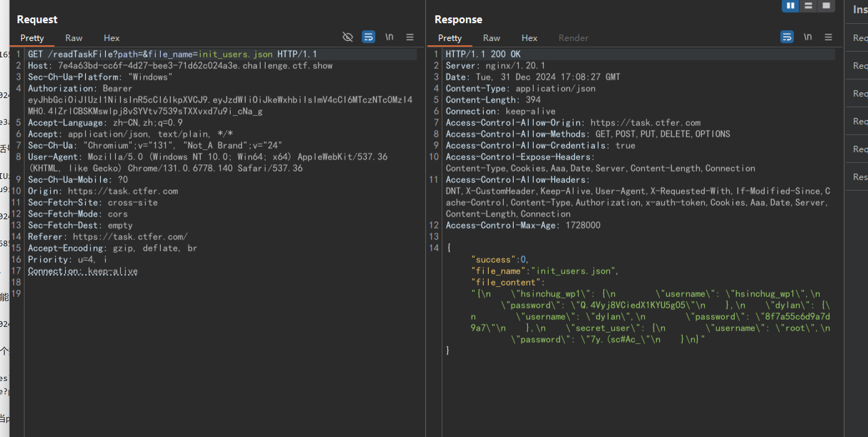
Task: Toggle word wrap icon in Response pane
Action: [x=787, y=37]
